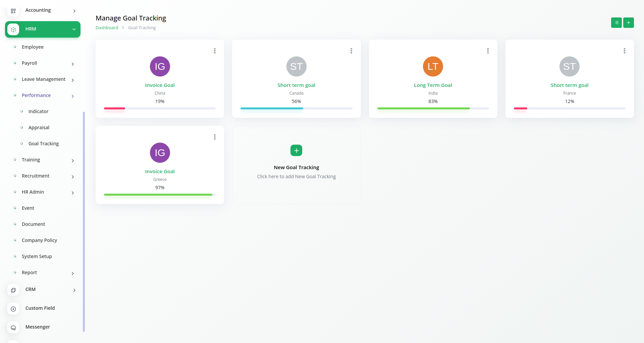Open three-dot menu on Canada Short term goal card
Screen dimensions: 644x343
tap(351, 51)
